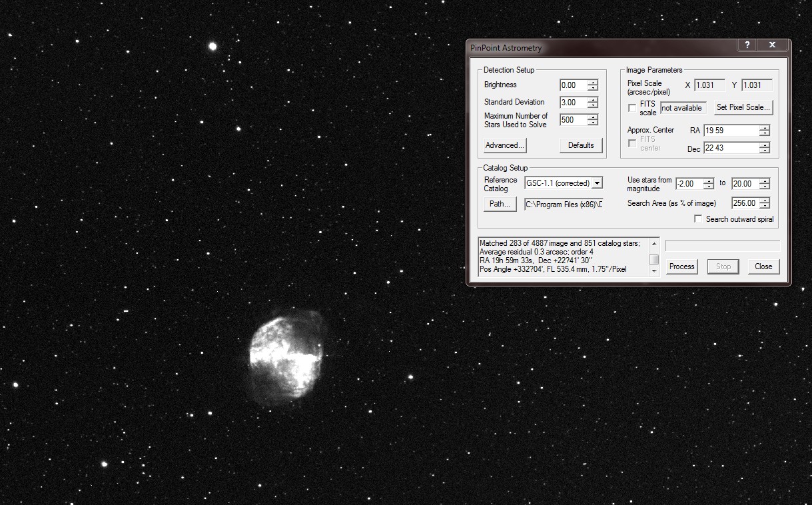Click the Set Pixel Scale... button
Viewport: 812px width, 505px height.
[x=743, y=107]
